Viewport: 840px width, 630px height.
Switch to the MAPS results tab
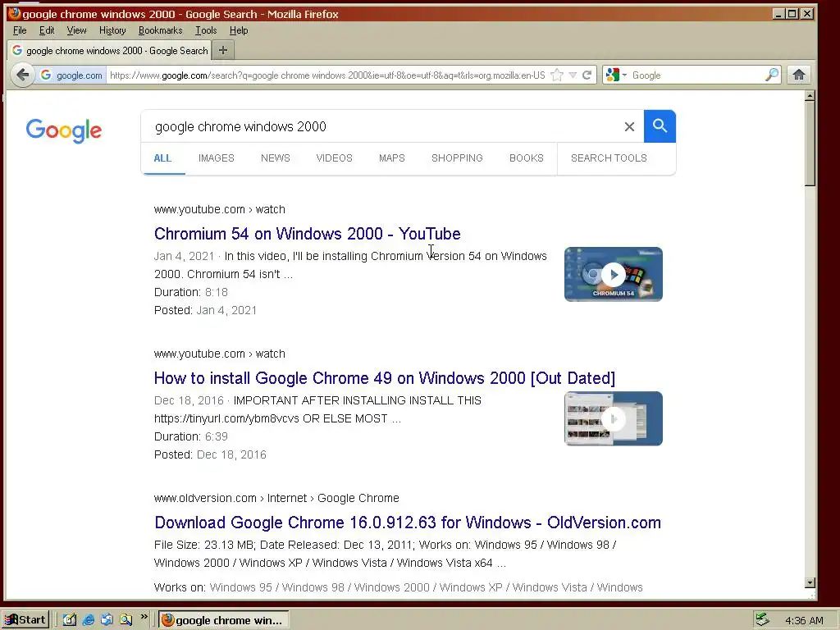pos(392,158)
